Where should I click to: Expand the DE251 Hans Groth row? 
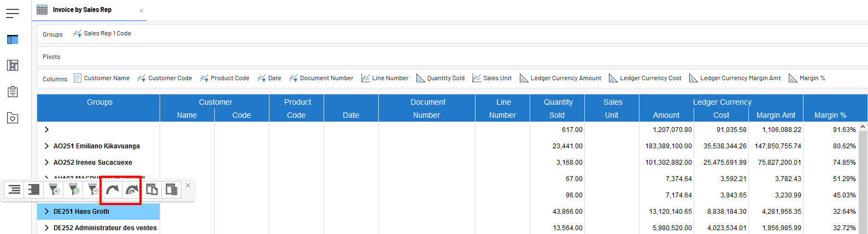pos(46,212)
